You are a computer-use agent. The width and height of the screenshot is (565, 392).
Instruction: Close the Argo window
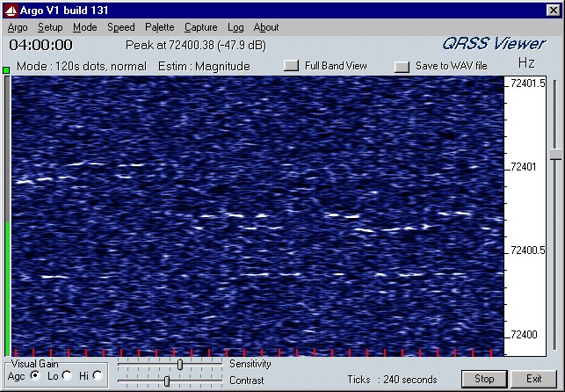pyautogui.click(x=553, y=11)
